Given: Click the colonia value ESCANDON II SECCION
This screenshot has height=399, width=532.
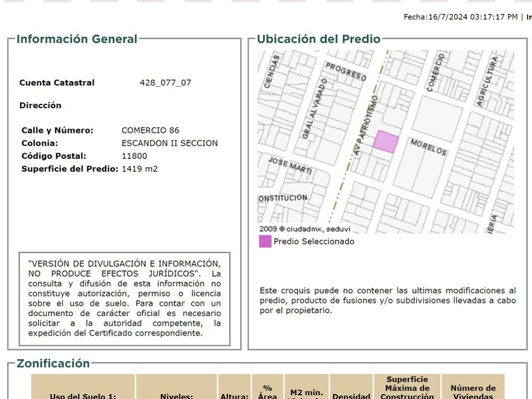Looking at the screenshot, I should tap(169, 143).
